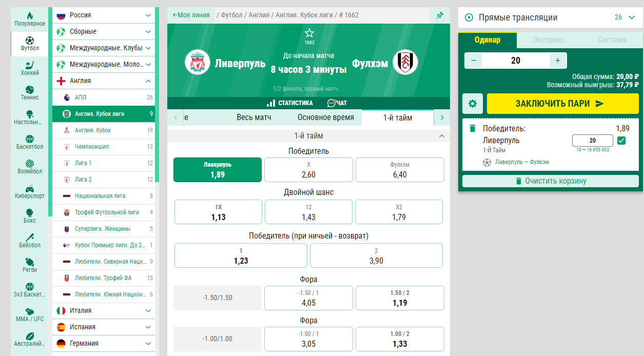Switch to the Экспресс bet tab
The width and height of the screenshot is (644, 356).
tap(549, 40)
